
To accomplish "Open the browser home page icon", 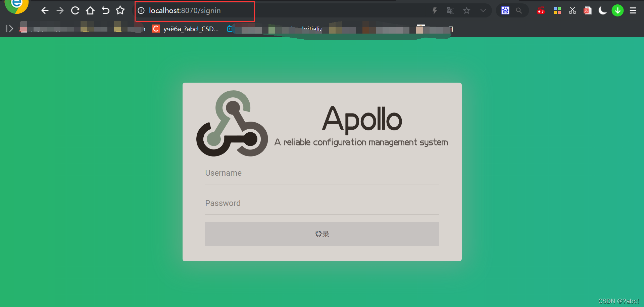I will [x=90, y=11].
